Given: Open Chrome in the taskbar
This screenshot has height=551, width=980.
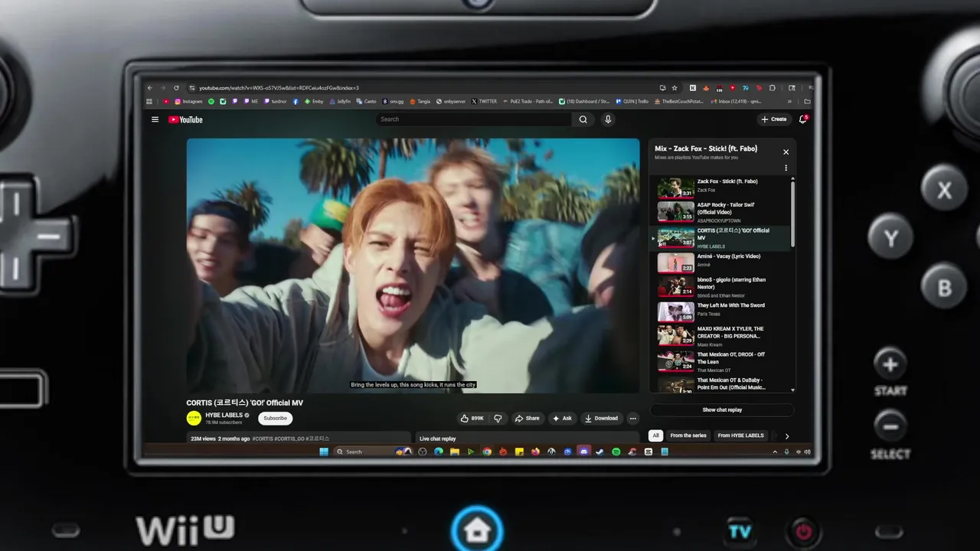Looking at the screenshot, I should 487,452.
